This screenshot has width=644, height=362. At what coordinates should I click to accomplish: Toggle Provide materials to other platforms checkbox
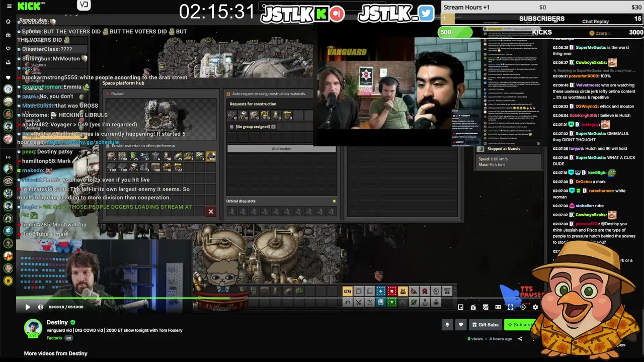[108, 146]
